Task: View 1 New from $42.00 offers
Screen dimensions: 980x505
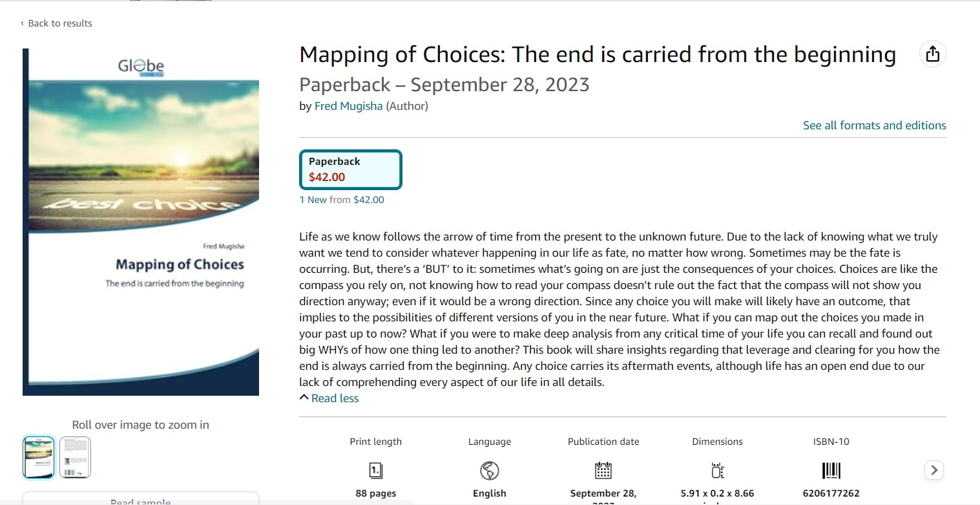Action: (x=342, y=200)
